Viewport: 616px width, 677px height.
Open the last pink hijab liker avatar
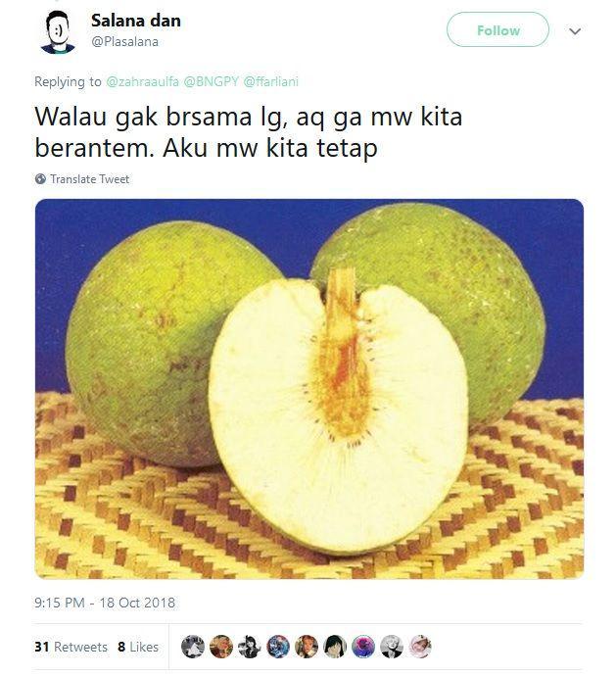click(x=420, y=647)
